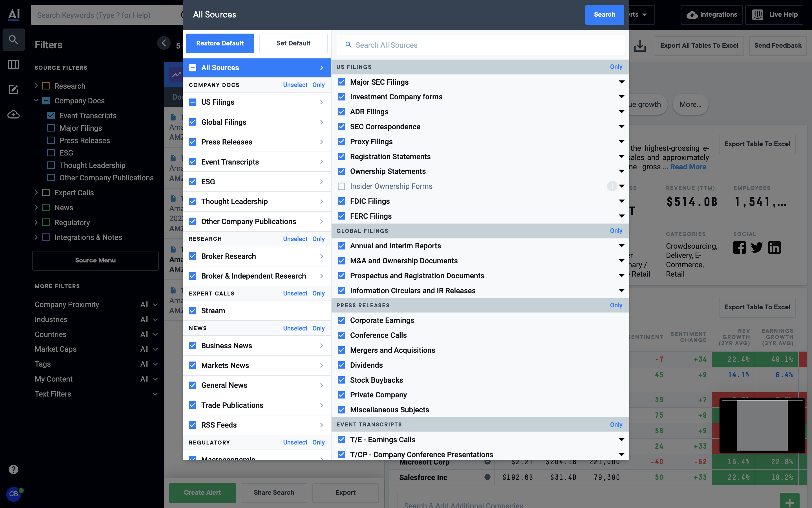Click the download icon beside Export All Tables
This screenshot has width=812, height=508.
pyautogui.click(x=640, y=46)
